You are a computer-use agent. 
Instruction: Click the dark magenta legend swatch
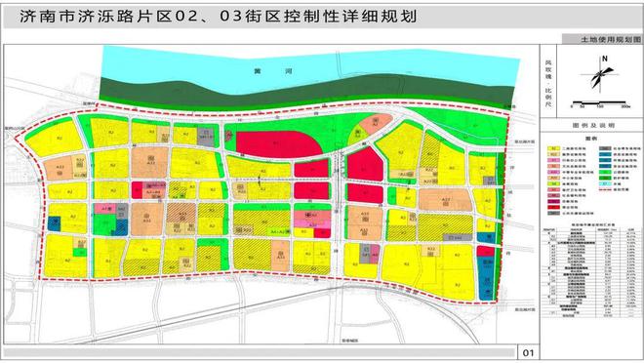[x=553, y=201]
